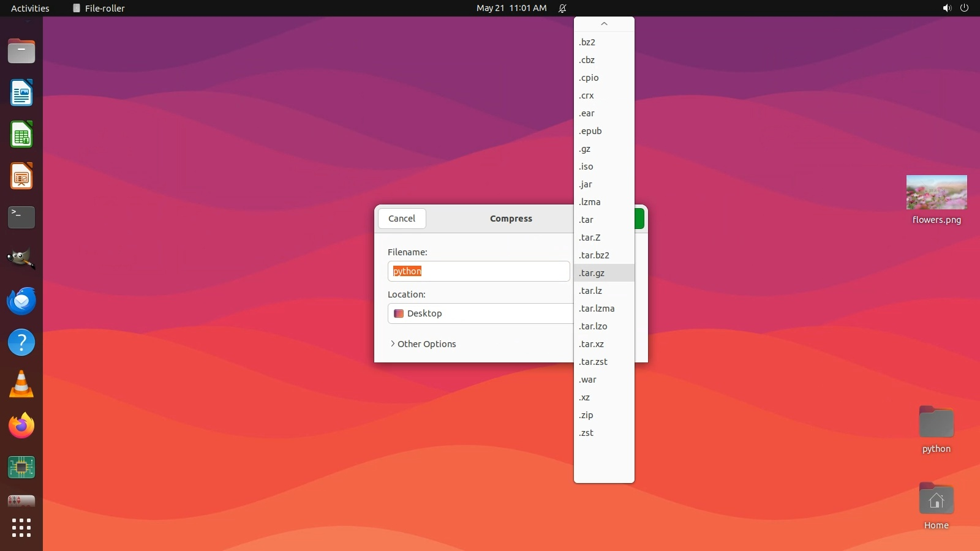Pick the .tar.gz archive format
This screenshot has width=980, height=551.
coord(592,273)
